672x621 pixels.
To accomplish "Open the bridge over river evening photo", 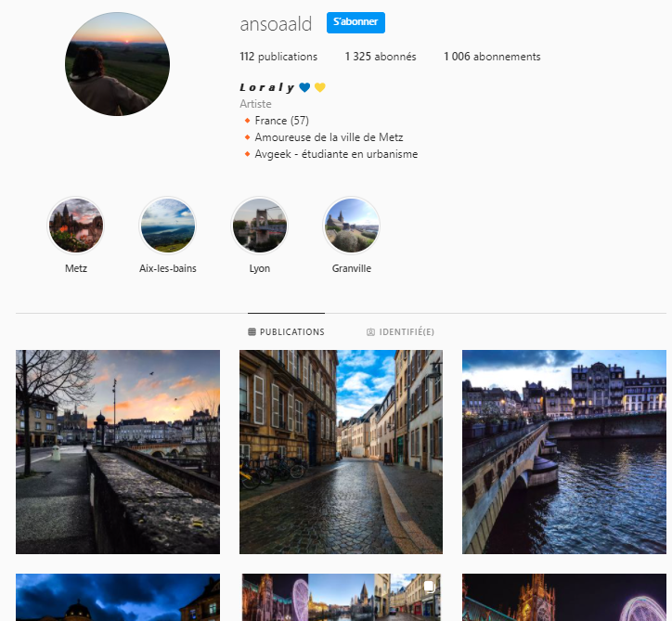I will click(x=564, y=452).
